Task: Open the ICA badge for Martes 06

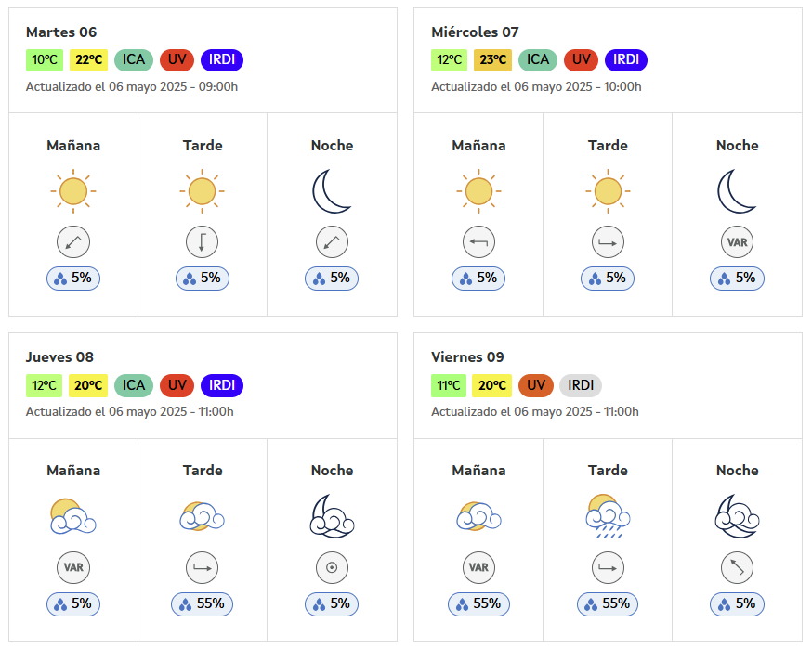Action: (134, 60)
